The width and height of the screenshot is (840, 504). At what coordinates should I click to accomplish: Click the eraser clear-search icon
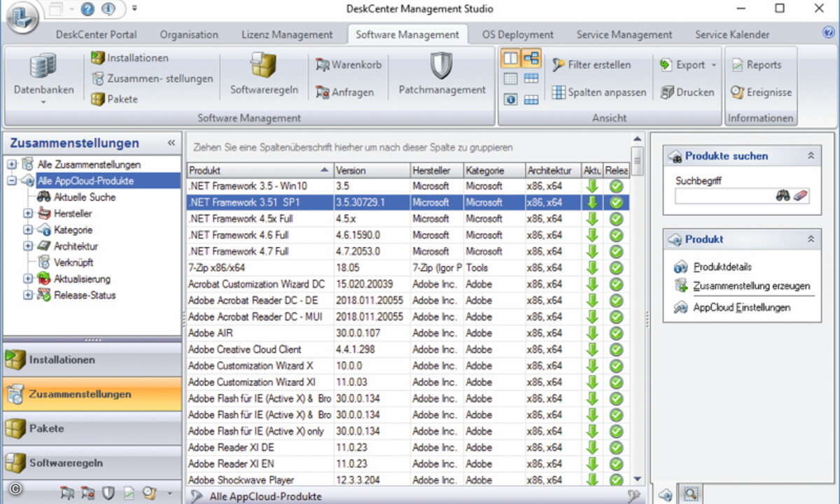[801, 196]
